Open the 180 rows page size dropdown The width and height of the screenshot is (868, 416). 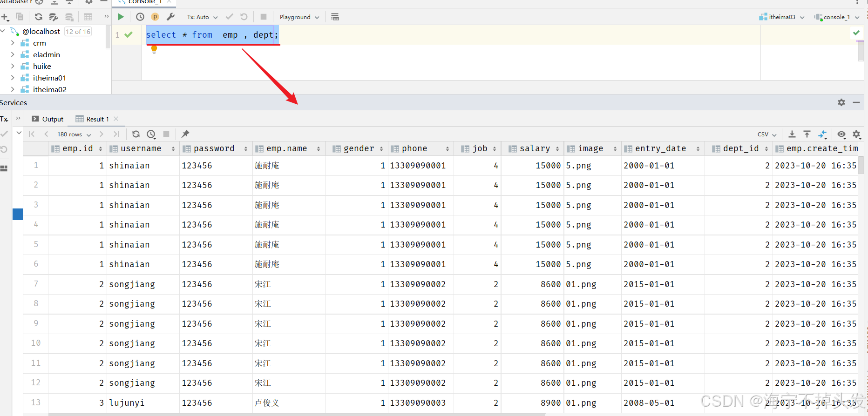(x=74, y=134)
